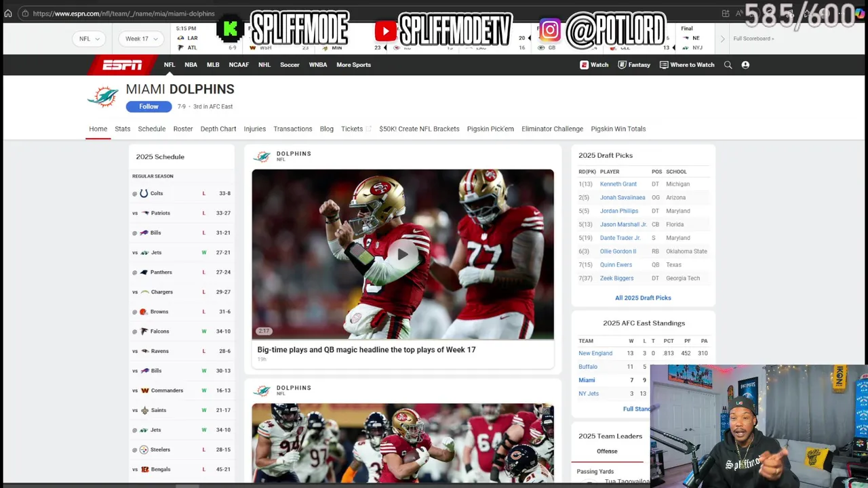Click the Ravens logo in schedule
Image resolution: width=868 pixels, height=488 pixels.
[x=144, y=351]
